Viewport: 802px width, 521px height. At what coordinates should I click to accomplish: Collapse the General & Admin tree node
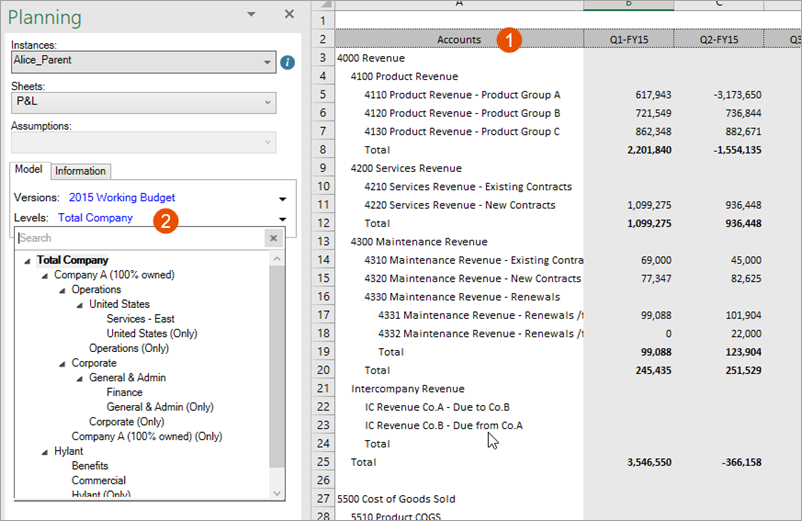tap(80, 379)
